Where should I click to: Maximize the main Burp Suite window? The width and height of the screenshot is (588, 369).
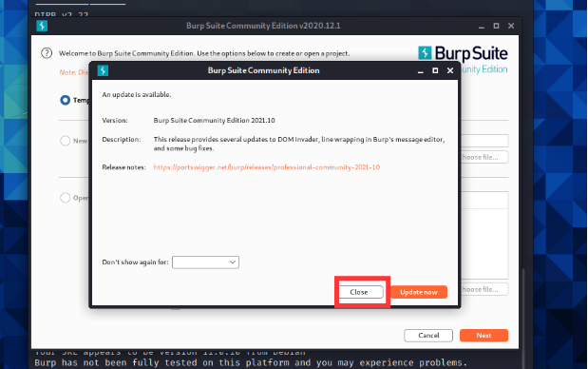tap(496, 26)
